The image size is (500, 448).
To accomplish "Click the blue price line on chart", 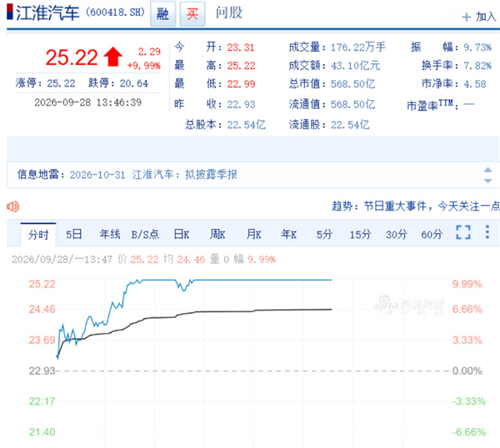I will click(262, 280).
